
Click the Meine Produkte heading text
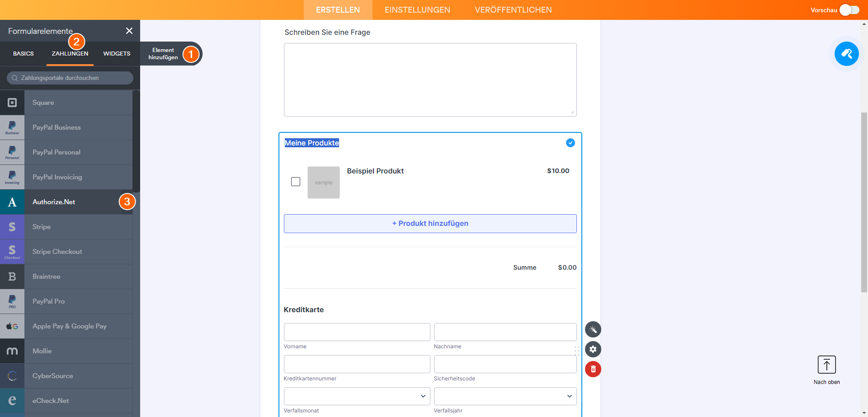point(312,143)
